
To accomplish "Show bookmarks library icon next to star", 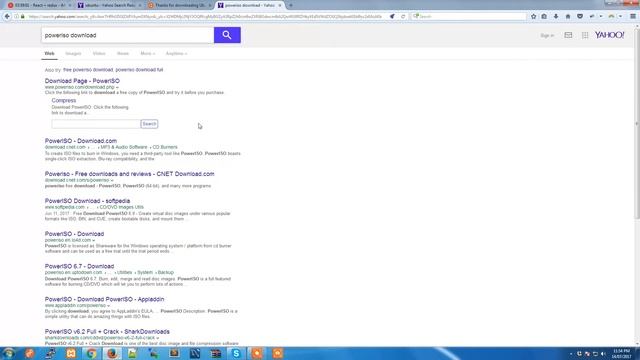I will point(544,16).
